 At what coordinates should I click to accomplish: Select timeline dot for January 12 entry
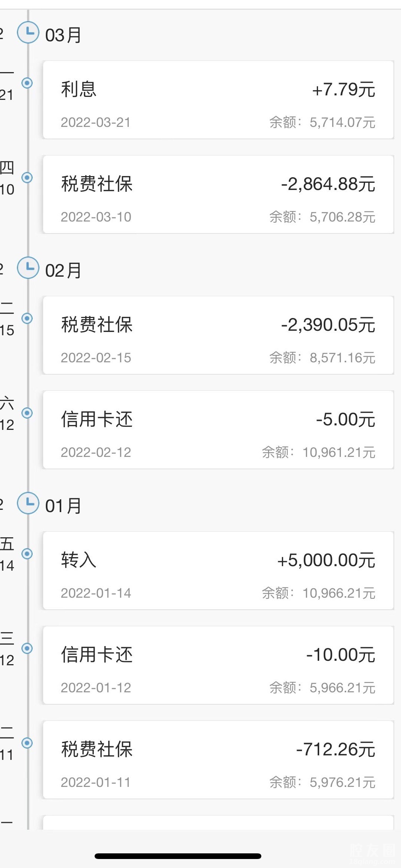click(27, 648)
